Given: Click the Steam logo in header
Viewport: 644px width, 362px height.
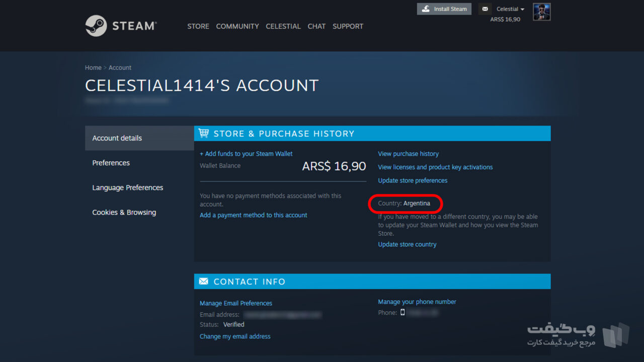Looking at the screenshot, I should (121, 26).
